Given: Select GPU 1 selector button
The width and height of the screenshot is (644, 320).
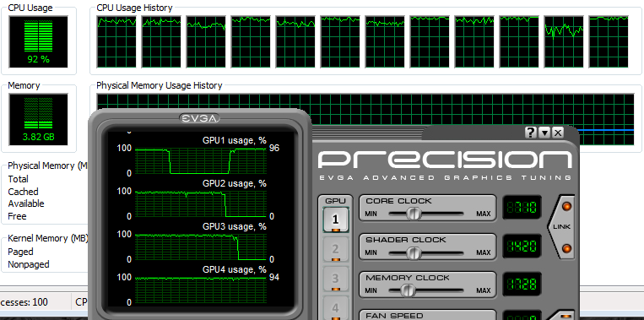Looking at the screenshot, I should (x=336, y=220).
